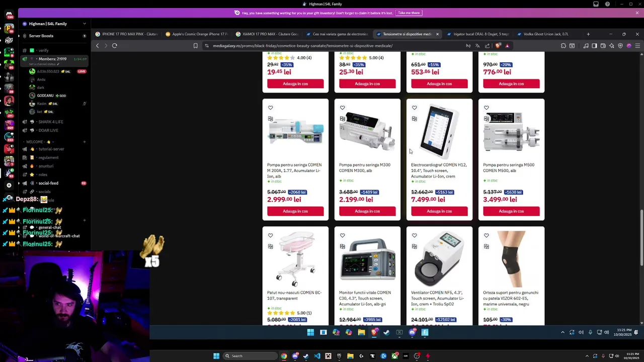Join SHARK 4 LIFE voice channel
Screen dimensions: 644x362
[x=54, y=122]
